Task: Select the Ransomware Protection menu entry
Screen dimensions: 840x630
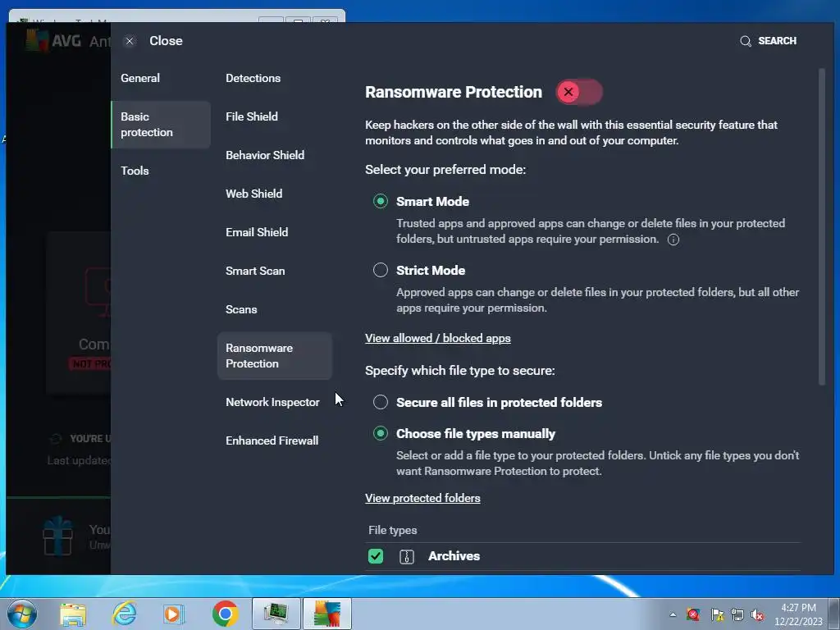Action: tap(275, 356)
